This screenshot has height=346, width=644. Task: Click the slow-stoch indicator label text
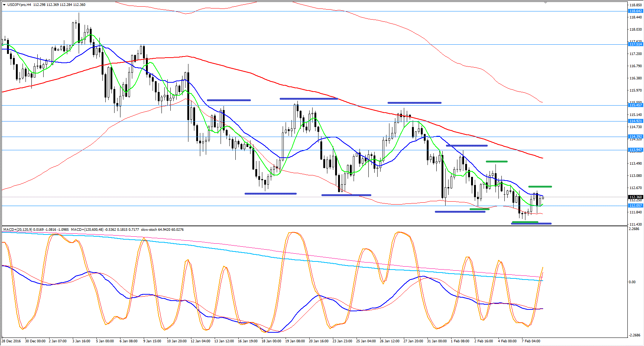pos(149,230)
